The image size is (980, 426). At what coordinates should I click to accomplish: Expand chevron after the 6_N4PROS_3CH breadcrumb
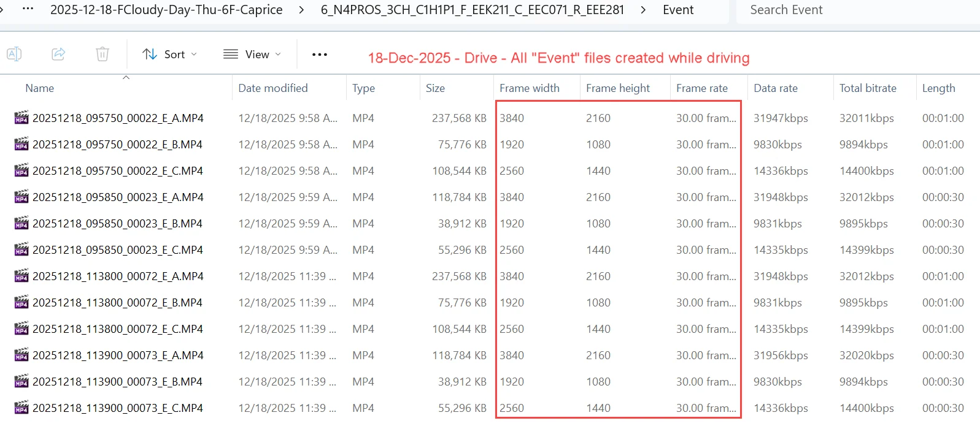click(x=644, y=10)
